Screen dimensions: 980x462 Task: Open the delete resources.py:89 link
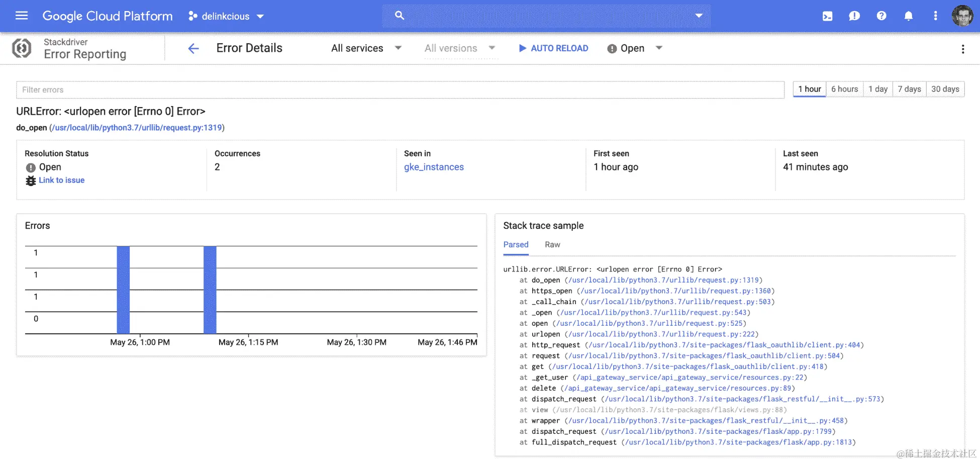(x=678, y=388)
